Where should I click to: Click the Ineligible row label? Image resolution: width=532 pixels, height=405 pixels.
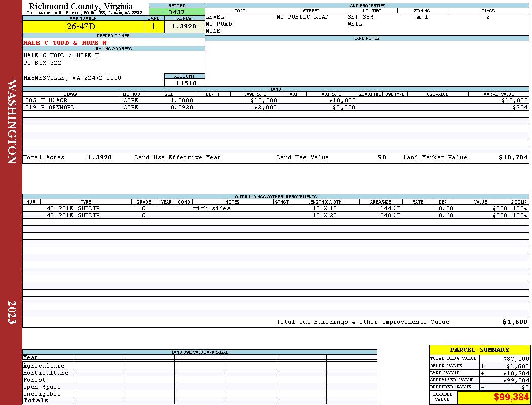(x=42, y=394)
